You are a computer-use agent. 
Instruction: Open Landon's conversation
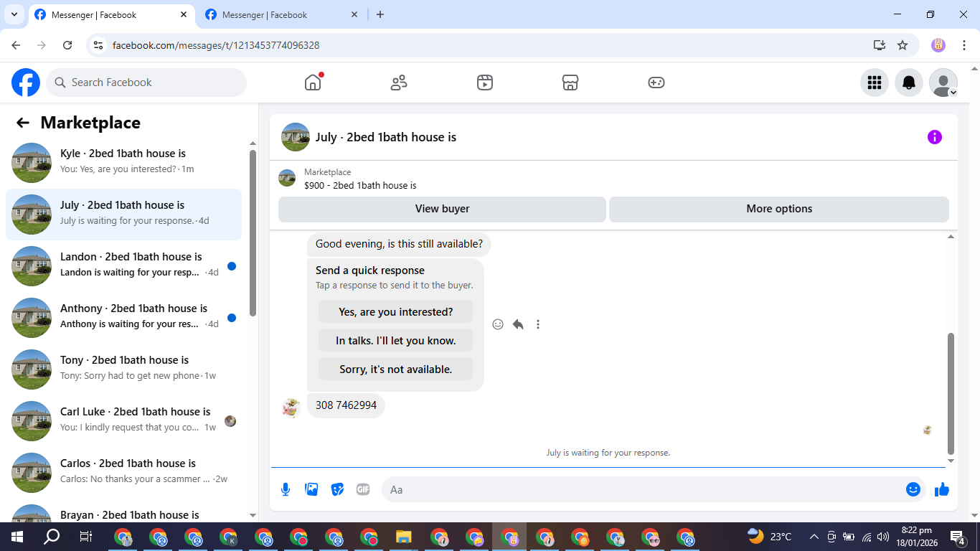pyautogui.click(x=124, y=266)
